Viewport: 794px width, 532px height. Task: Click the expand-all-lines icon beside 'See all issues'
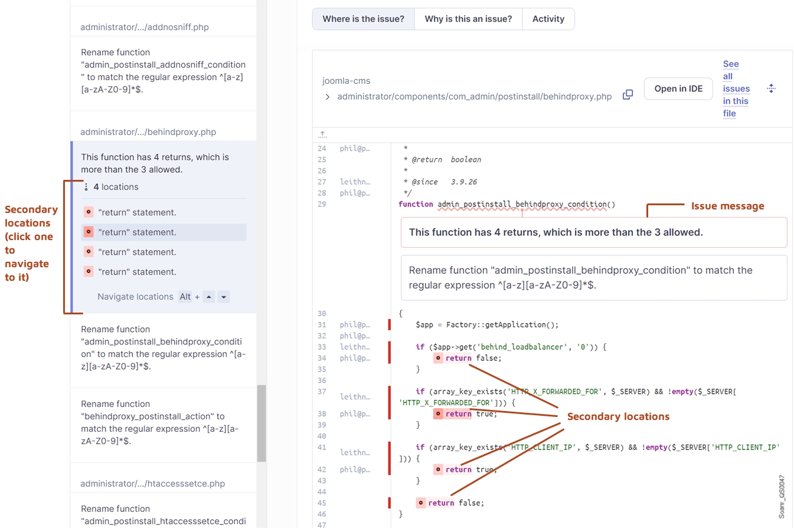point(771,88)
